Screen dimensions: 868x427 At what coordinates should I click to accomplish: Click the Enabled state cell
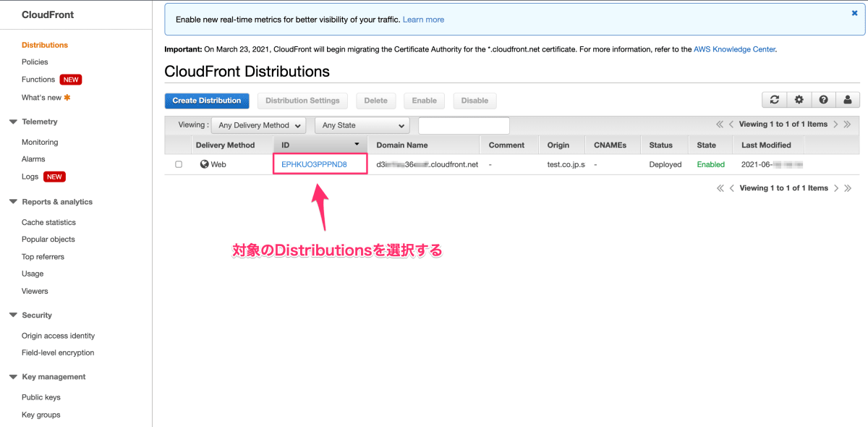[710, 164]
